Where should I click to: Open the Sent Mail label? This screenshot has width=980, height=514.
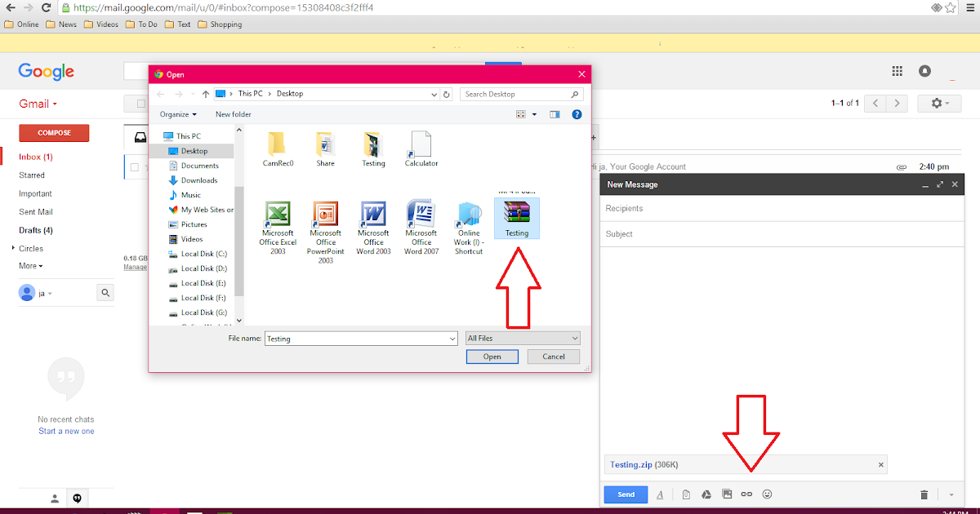[36, 212]
